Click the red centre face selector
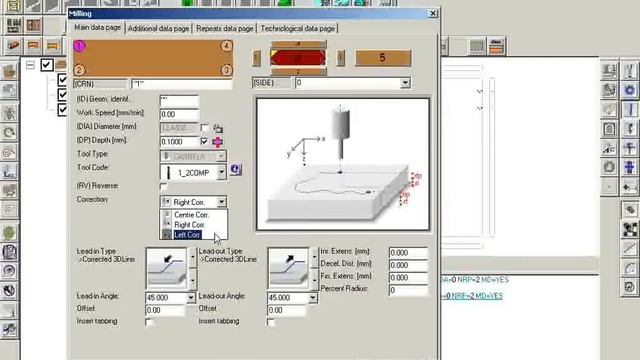The height and width of the screenshot is (360, 640). click(x=298, y=58)
